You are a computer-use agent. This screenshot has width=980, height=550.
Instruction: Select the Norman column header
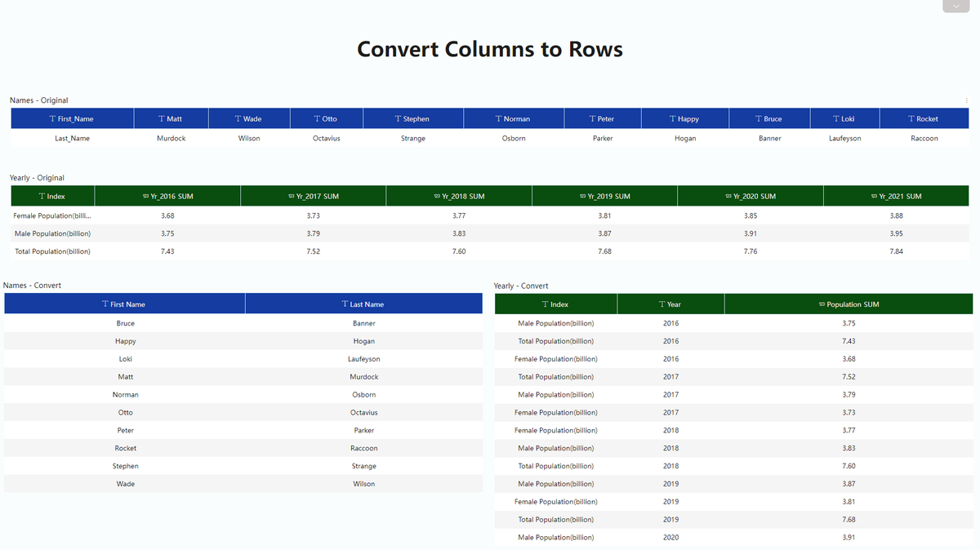514,118
